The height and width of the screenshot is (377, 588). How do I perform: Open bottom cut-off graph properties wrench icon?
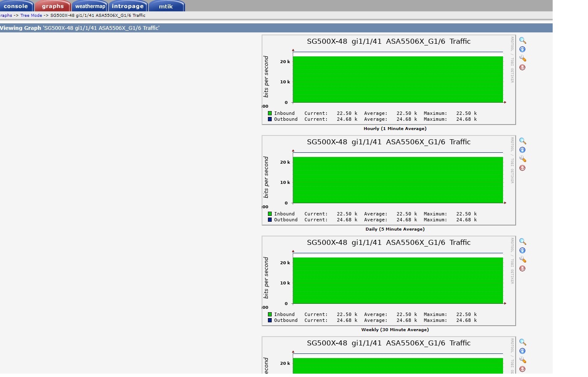click(x=522, y=360)
